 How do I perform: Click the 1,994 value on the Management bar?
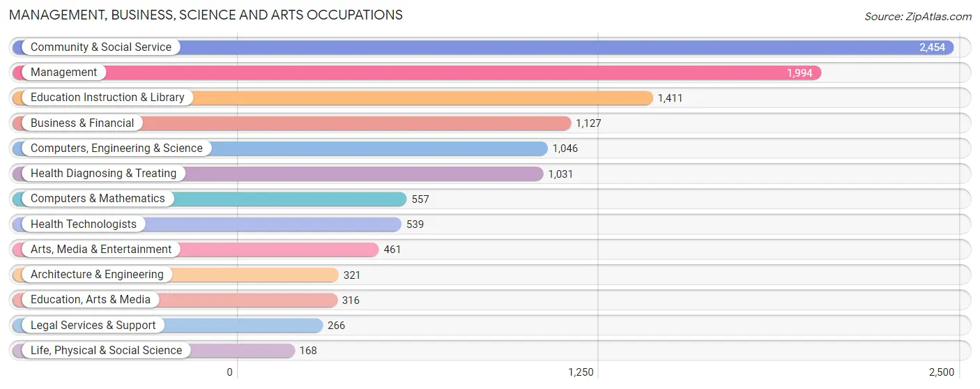[x=799, y=73]
